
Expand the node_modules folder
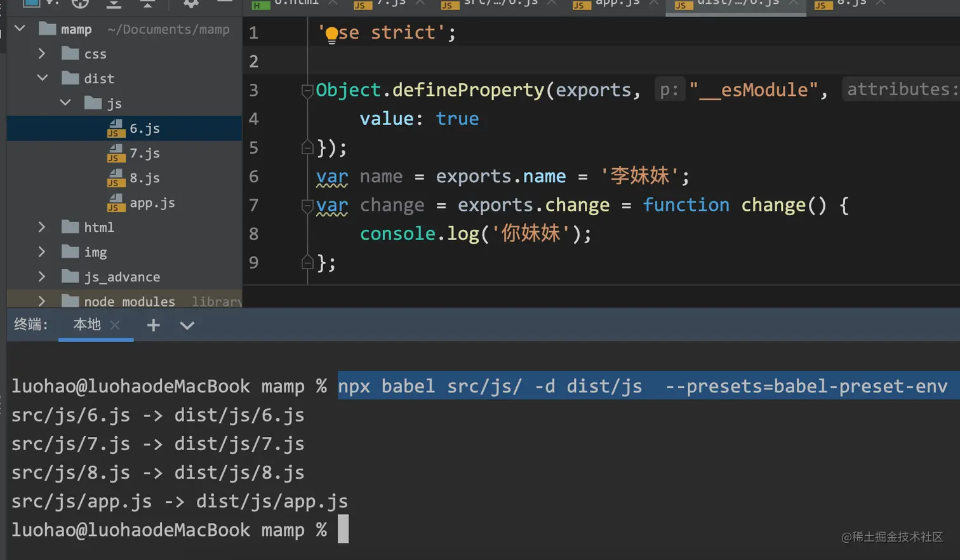[42, 301]
